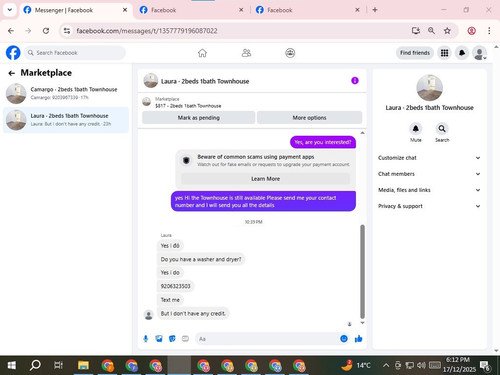This screenshot has width=500, height=375.
Task: Open the purple conversation information icon
Action: coord(355,81)
